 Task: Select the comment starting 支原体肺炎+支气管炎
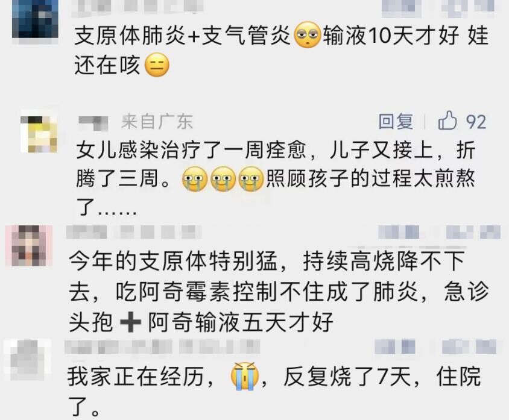point(282,50)
